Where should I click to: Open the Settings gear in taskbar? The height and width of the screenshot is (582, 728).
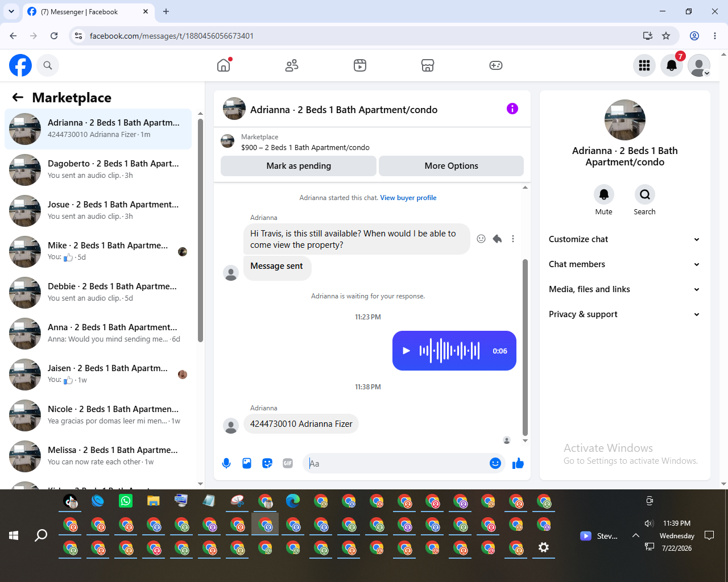(544, 547)
